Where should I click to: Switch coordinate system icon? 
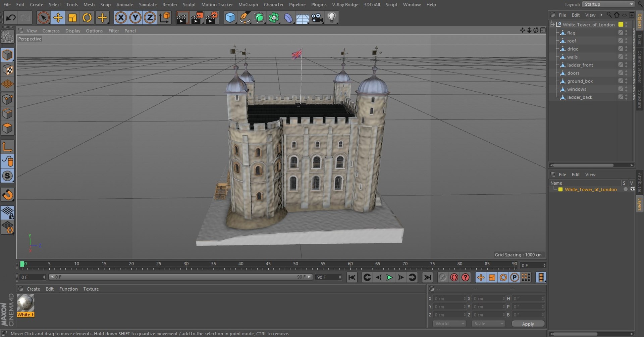tap(165, 17)
